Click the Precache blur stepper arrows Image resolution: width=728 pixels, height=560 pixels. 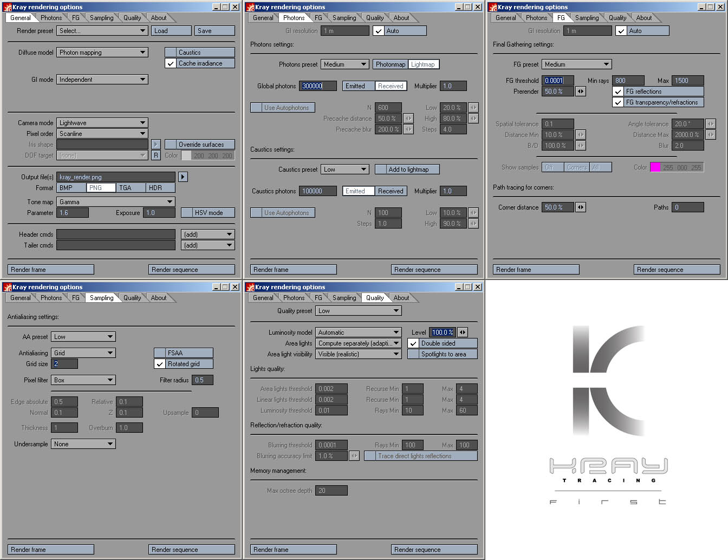408,129
